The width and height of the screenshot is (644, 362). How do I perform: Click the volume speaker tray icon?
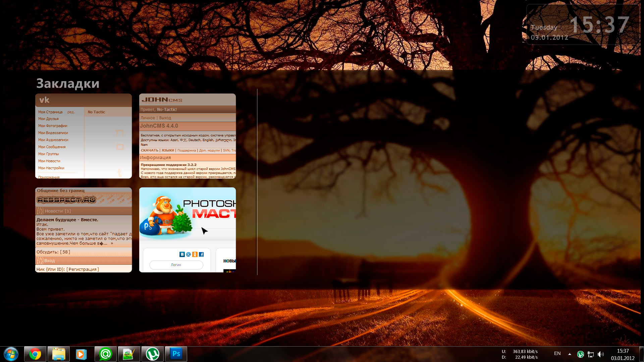600,354
